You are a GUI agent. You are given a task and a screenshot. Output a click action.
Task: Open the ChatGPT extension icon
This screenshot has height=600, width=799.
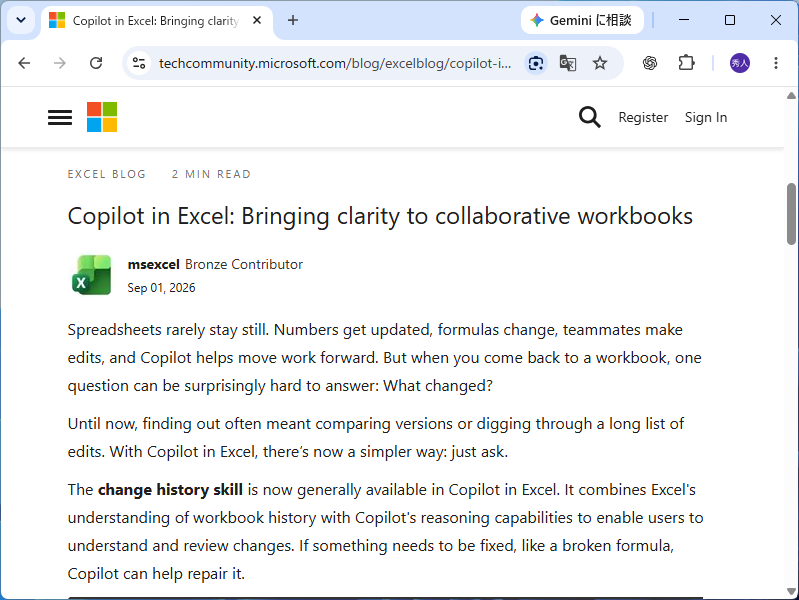650,63
